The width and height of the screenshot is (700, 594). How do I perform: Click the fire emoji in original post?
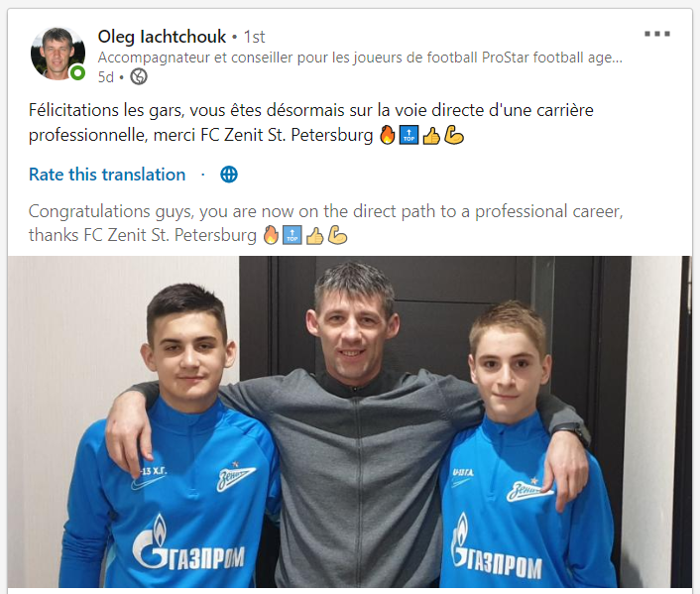388,135
